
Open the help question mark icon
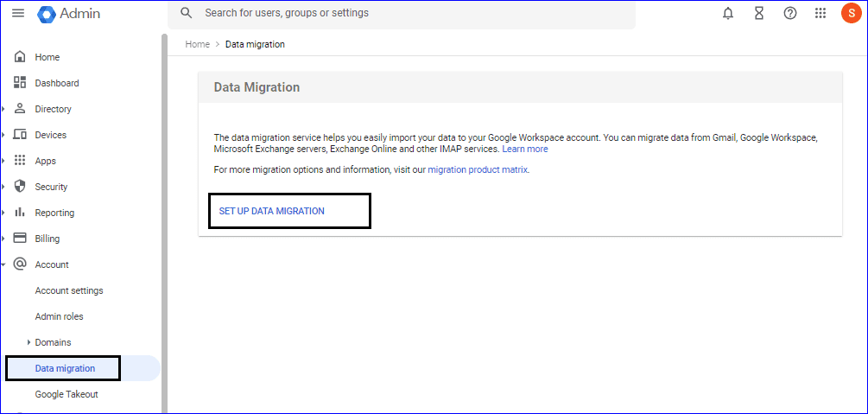(790, 13)
